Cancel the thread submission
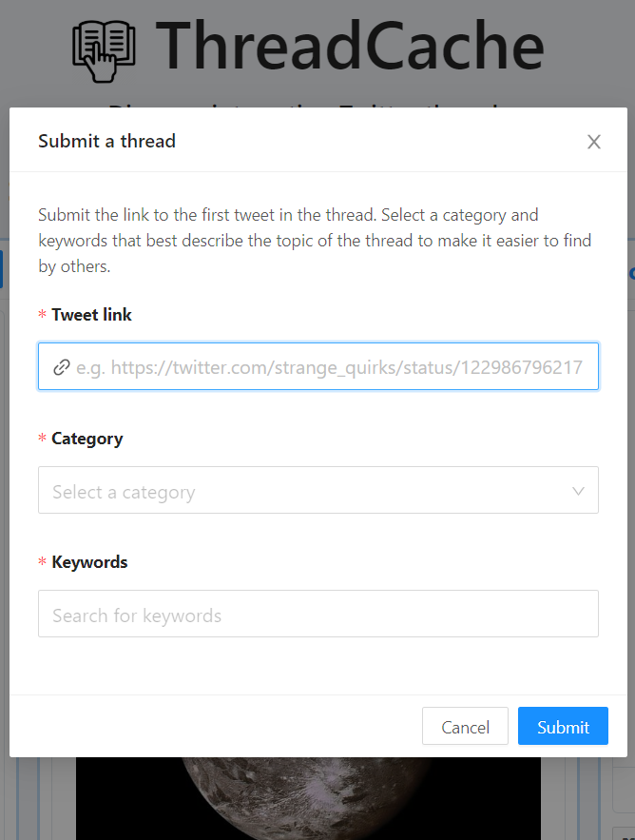This screenshot has width=635, height=840. click(465, 727)
